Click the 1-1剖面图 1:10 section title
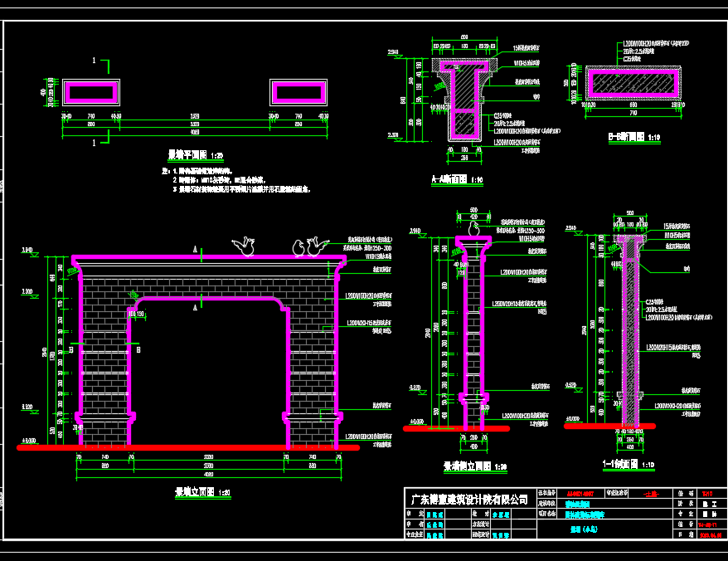Viewport: 728px width, 561px height. click(x=629, y=464)
